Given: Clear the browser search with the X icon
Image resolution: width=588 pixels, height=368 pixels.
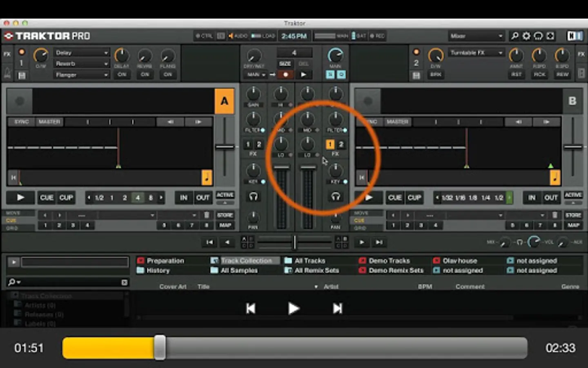Looking at the screenshot, I should (125, 282).
